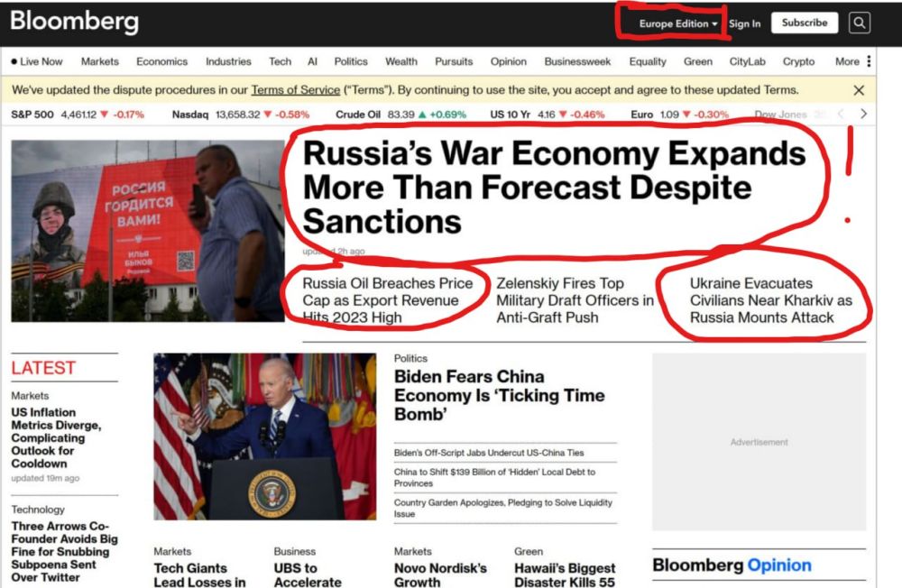The height and width of the screenshot is (588, 902).
Task: Expand the Europe Edition dropdown
Action: click(678, 23)
